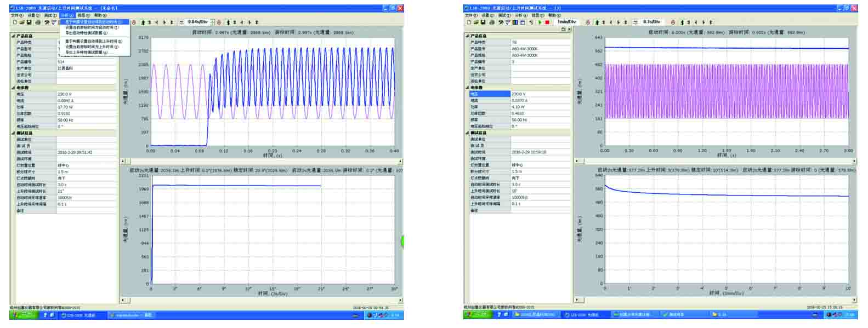Click Save disk icon in right window
This screenshot has width=868, height=328.
[x=483, y=22]
